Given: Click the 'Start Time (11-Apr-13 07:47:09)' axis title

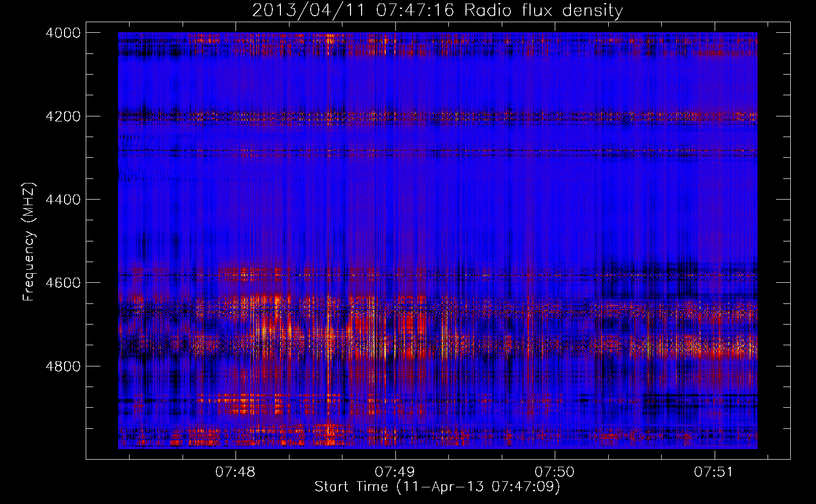Looking at the screenshot, I should coord(437,487).
